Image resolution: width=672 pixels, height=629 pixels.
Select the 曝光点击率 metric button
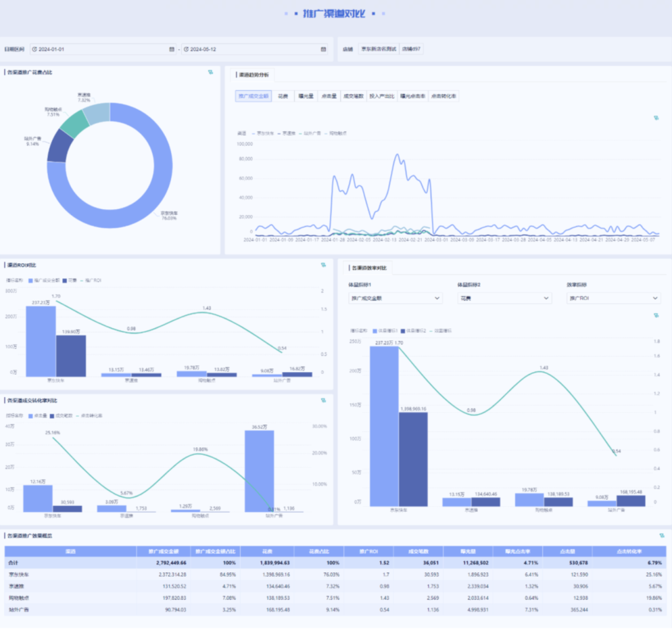point(413,96)
